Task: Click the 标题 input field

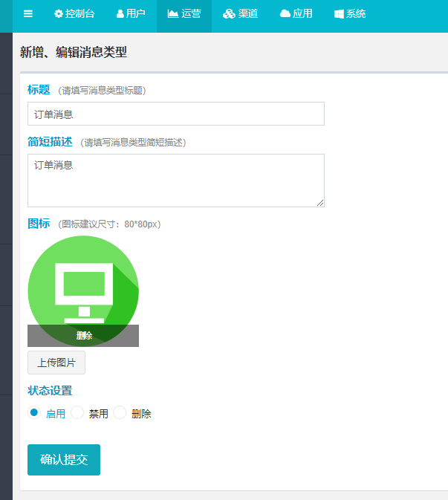Action: 176,114
